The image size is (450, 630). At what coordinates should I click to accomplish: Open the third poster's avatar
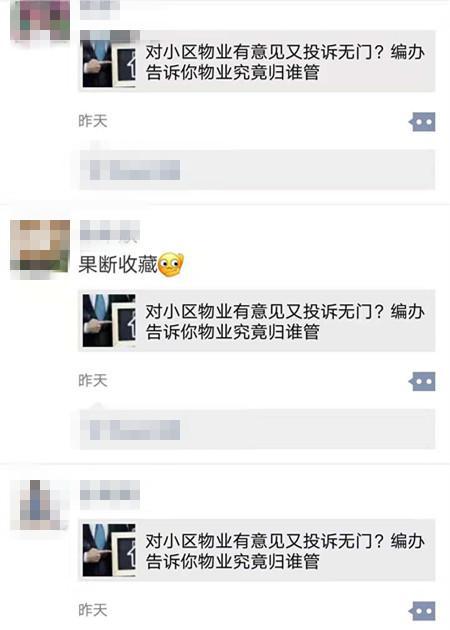[40, 505]
